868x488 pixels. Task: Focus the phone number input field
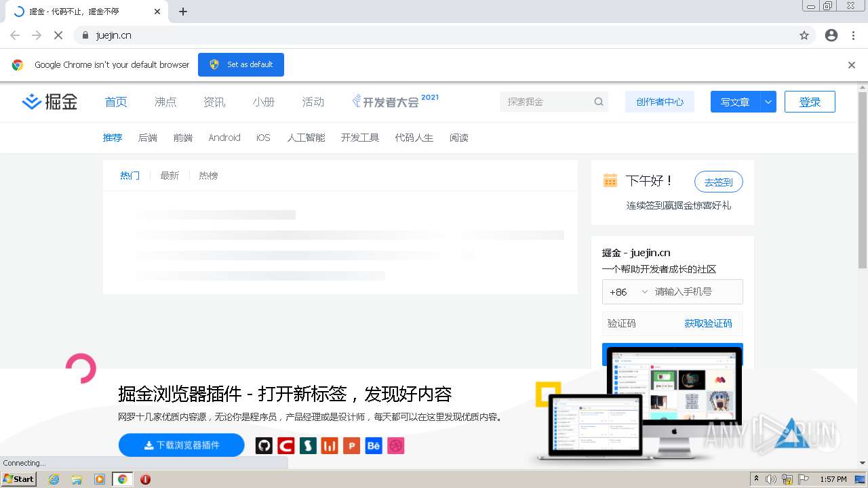[697, 292]
